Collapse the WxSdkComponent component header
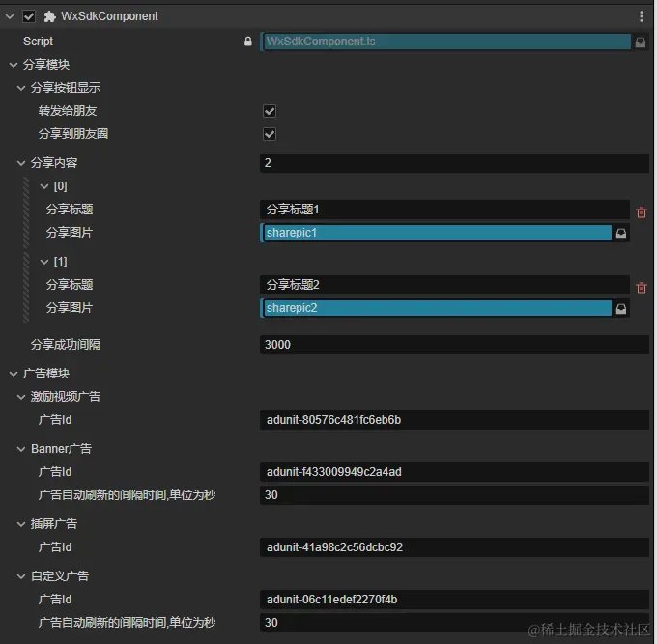657x644 pixels. point(10,16)
